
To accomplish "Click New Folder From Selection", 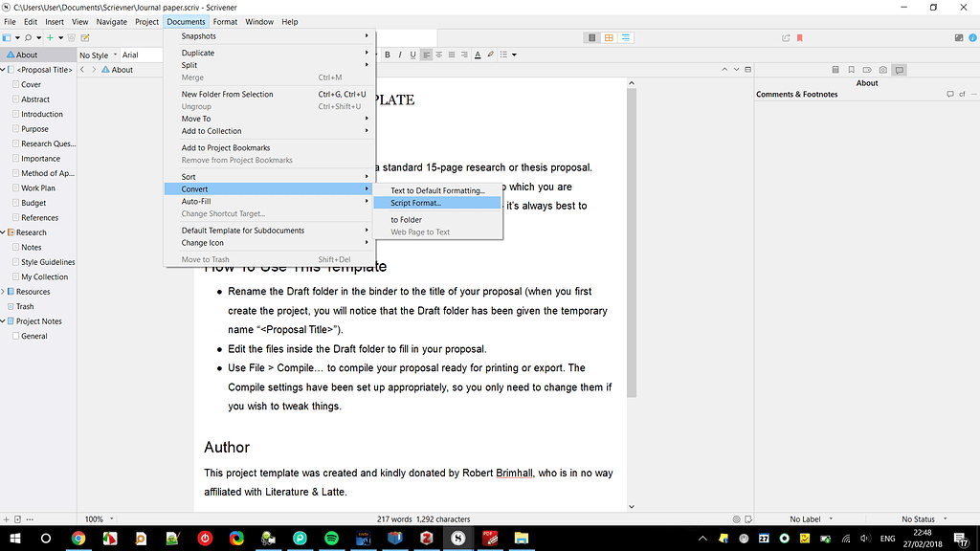I will coord(269,95).
